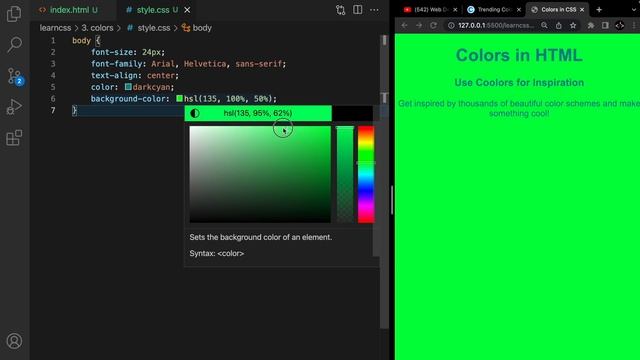Switch to the style.css editor tab

152,10
